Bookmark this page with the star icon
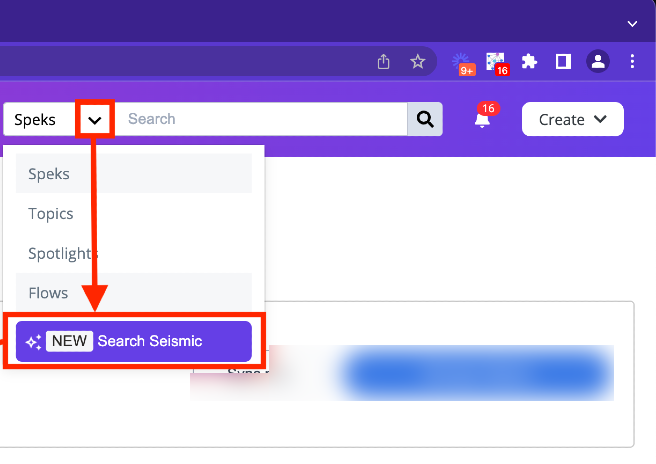Screen dimensions: 656x464 click(x=417, y=62)
